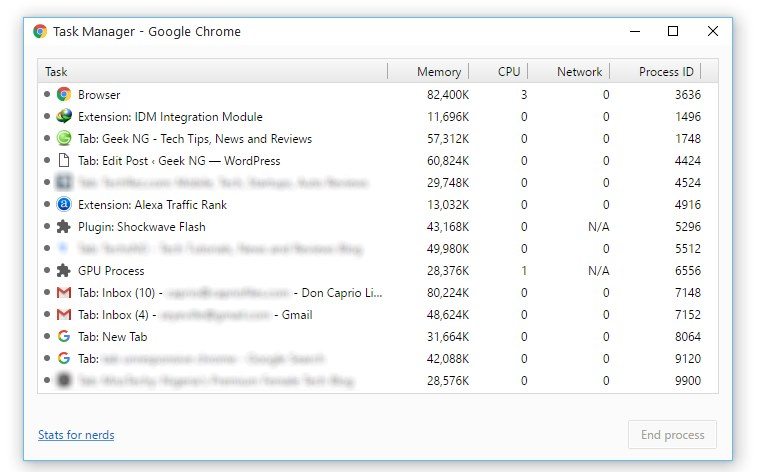
Task: Click process ID 1748
Action: click(688, 139)
